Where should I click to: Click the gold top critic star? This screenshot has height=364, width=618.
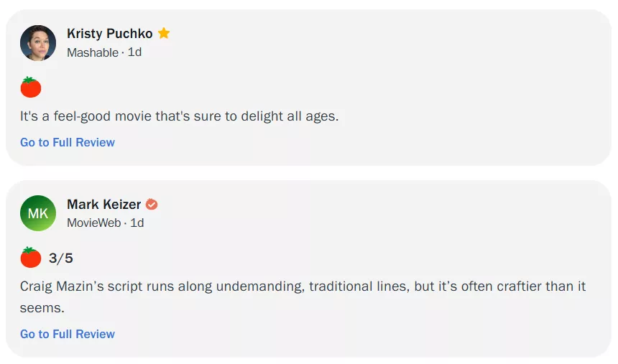click(164, 33)
